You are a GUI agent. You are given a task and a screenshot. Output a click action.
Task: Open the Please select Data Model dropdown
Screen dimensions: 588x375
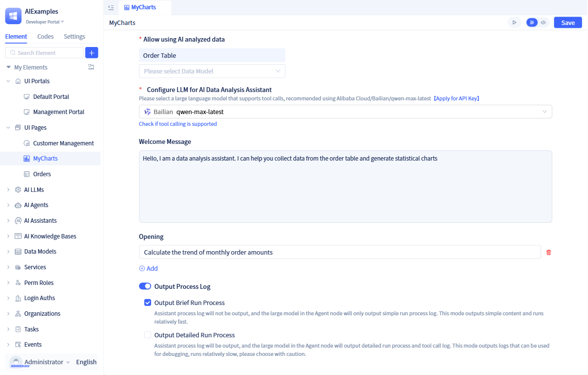tap(212, 71)
